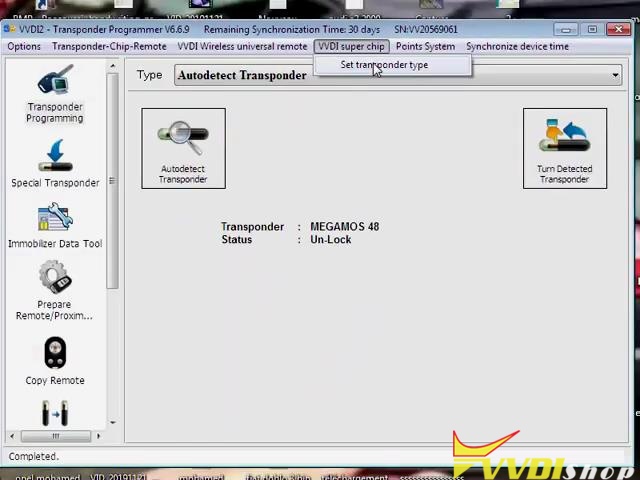Viewport: 640px width, 480px height.
Task: Click the Completed status bar text
Action: point(33,456)
